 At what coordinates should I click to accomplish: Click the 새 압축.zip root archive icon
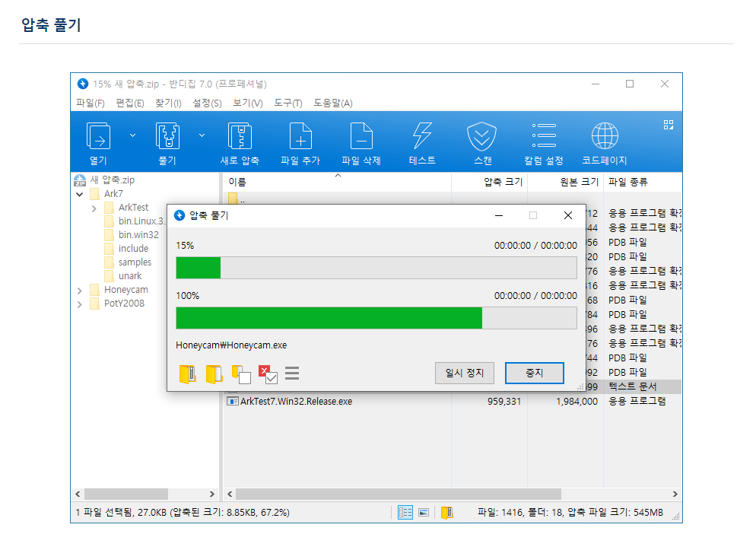80,180
